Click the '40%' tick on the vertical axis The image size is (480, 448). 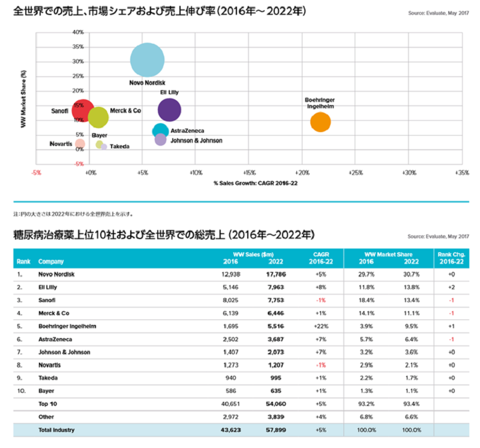click(78, 32)
